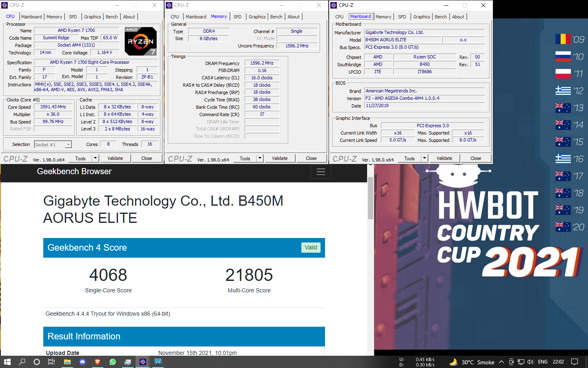Image resolution: width=588 pixels, height=368 pixels.
Task: Click the 4068 Single-Core Score
Action: pos(108,275)
